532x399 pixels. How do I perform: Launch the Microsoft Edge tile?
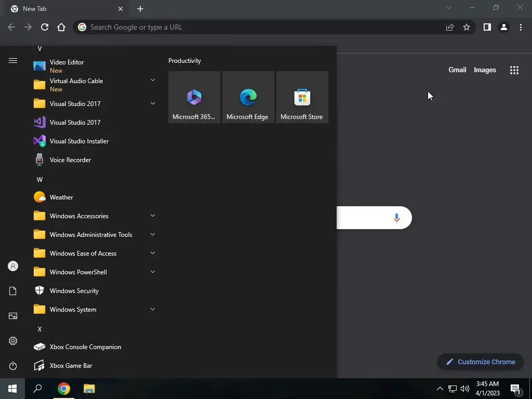(x=248, y=97)
